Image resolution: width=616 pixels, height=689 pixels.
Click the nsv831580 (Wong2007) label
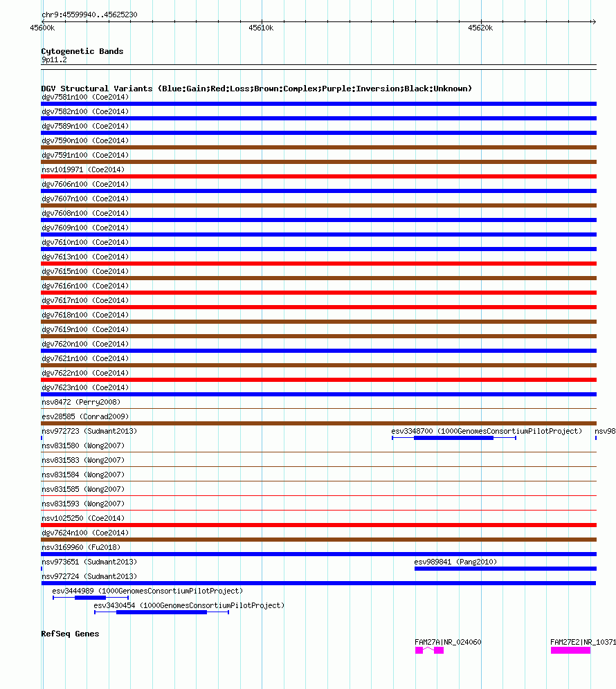(83, 445)
